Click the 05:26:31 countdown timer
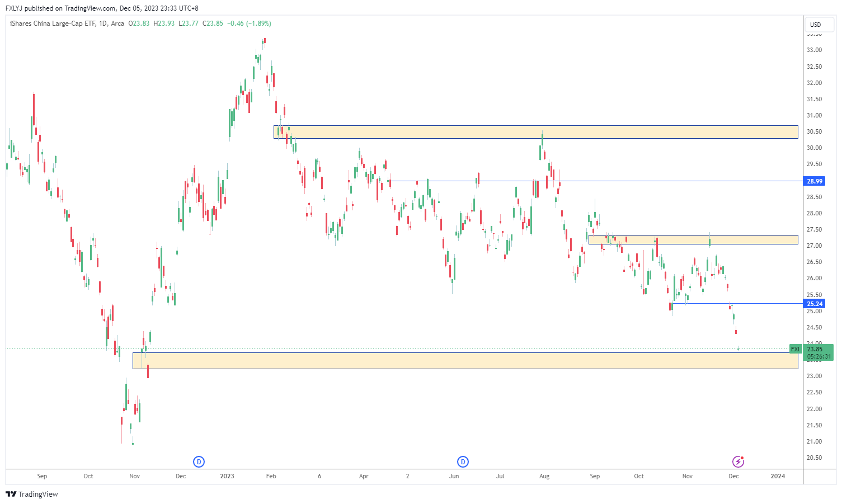The image size is (842, 504). 819,356
